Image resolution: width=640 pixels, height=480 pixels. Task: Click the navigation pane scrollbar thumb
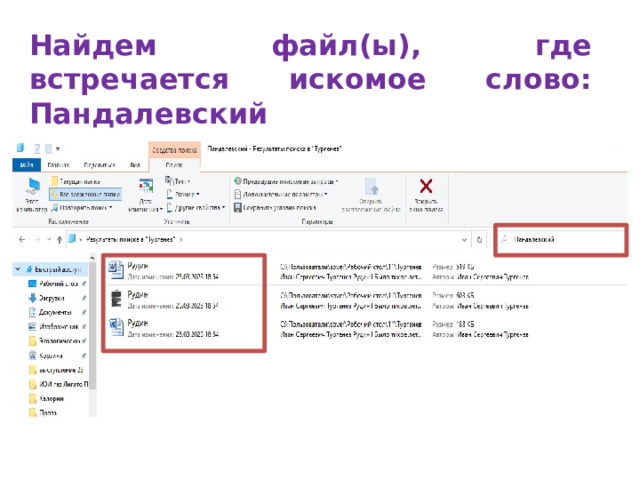93,327
